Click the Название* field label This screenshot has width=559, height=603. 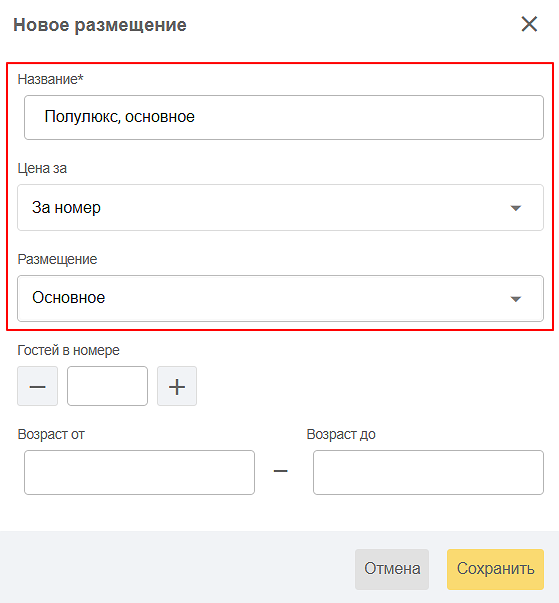pyautogui.click(x=50, y=79)
